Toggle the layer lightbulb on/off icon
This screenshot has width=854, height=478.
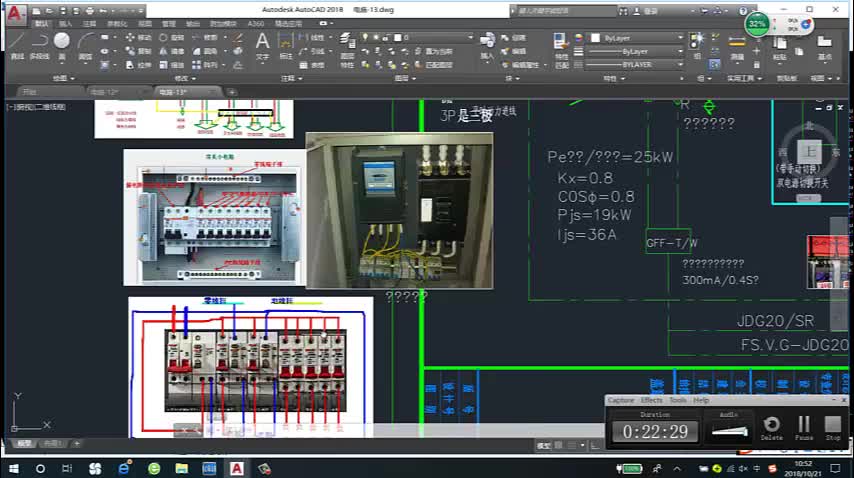365,38
